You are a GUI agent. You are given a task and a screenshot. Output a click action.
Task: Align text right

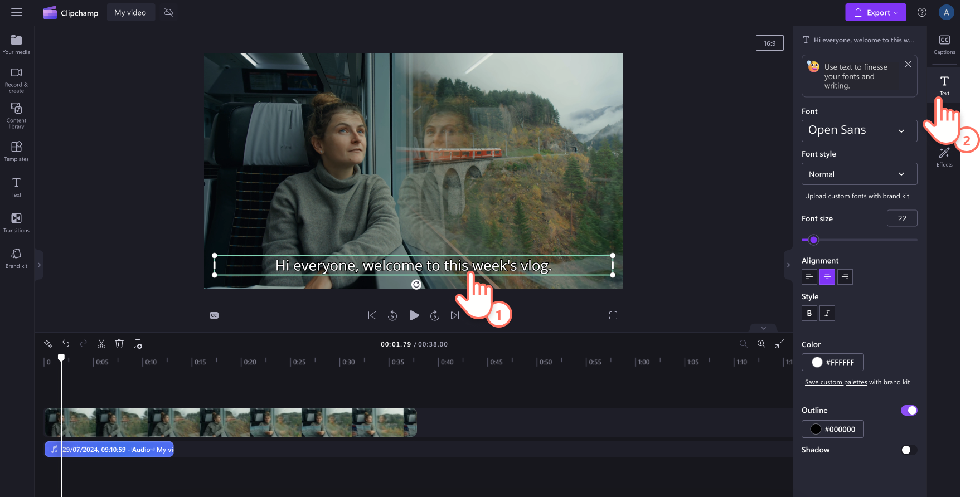pyautogui.click(x=845, y=277)
